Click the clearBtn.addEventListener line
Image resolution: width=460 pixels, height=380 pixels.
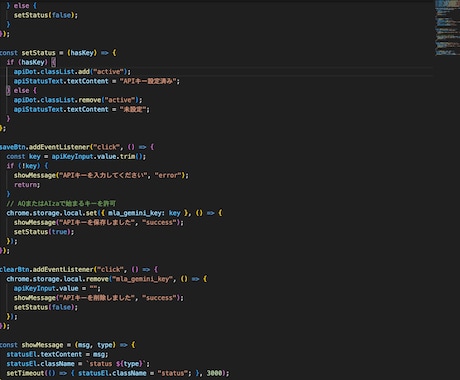[x=79, y=269]
